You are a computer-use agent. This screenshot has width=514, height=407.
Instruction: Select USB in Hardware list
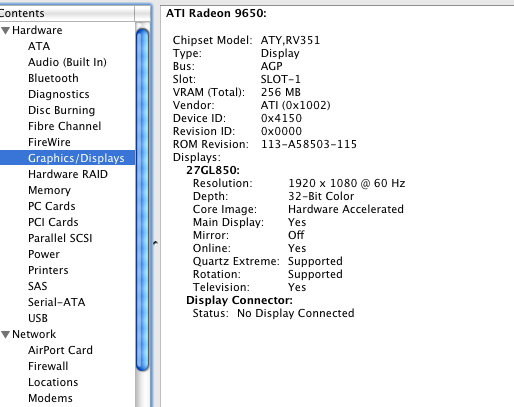[38, 318]
